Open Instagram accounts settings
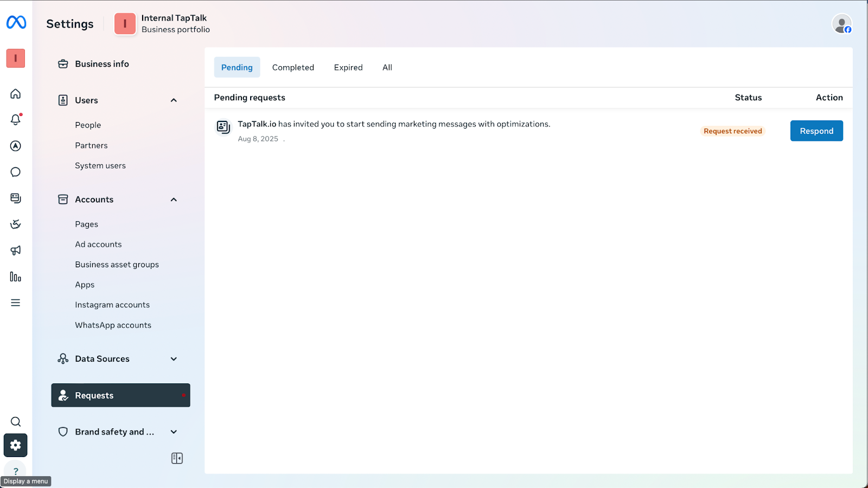The image size is (868, 488). pos(112,305)
